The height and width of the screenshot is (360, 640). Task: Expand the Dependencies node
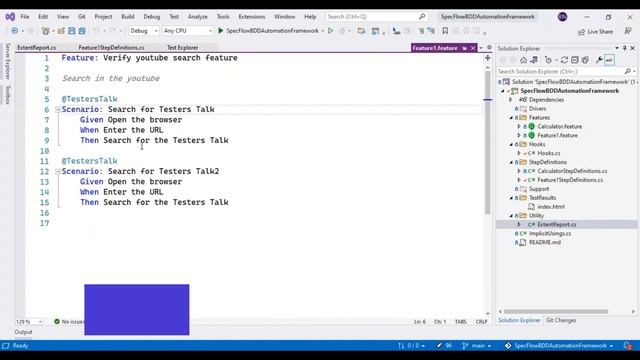pos(511,100)
